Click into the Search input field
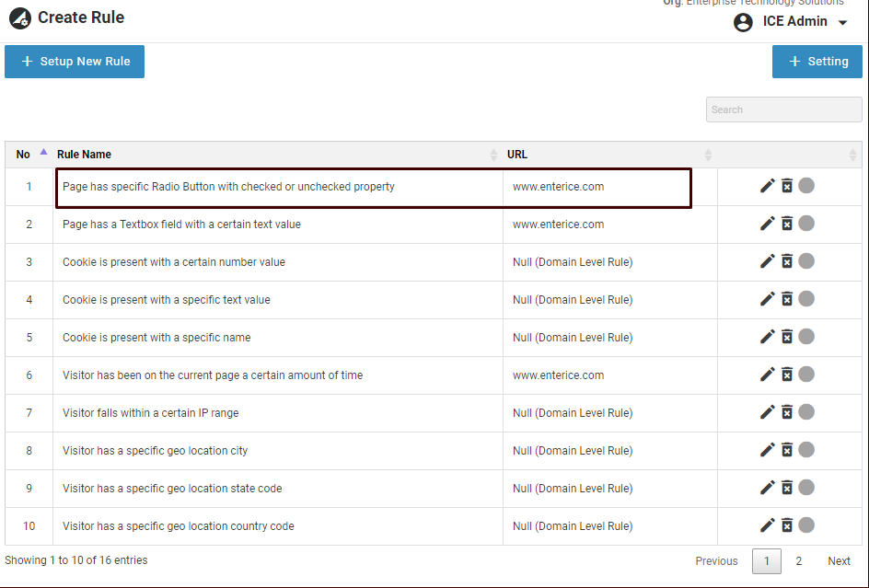 pos(771,110)
